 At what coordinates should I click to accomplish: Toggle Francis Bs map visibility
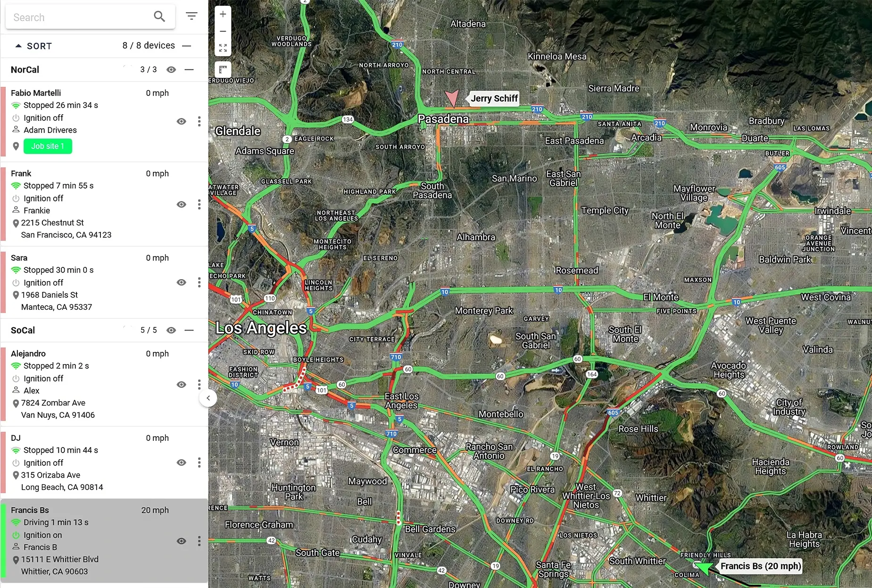click(x=181, y=541)
